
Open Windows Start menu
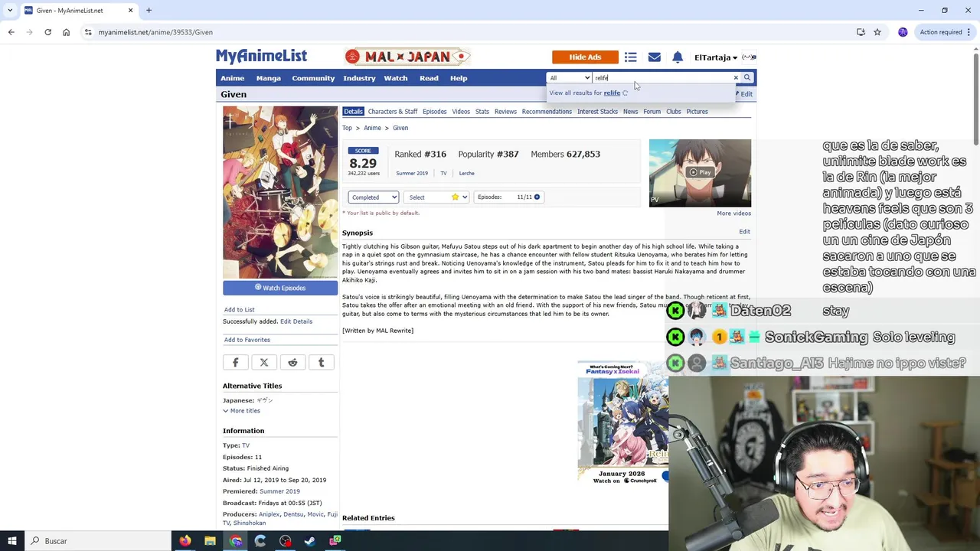coord(12,541)
